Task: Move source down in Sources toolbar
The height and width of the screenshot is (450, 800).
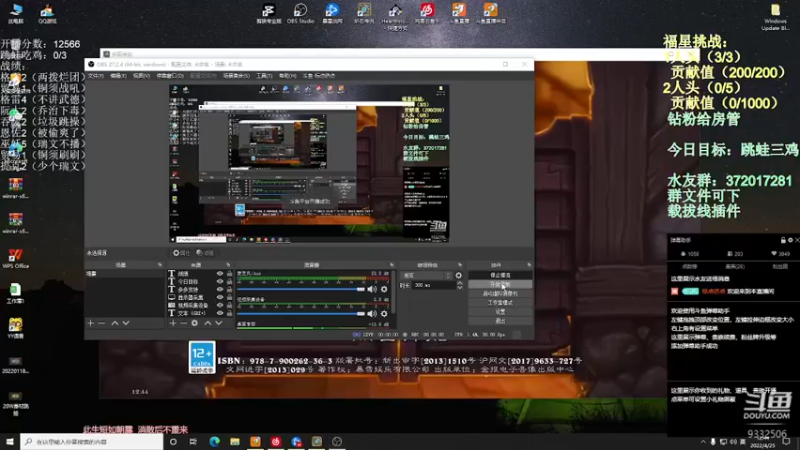Action: [219, 323]
